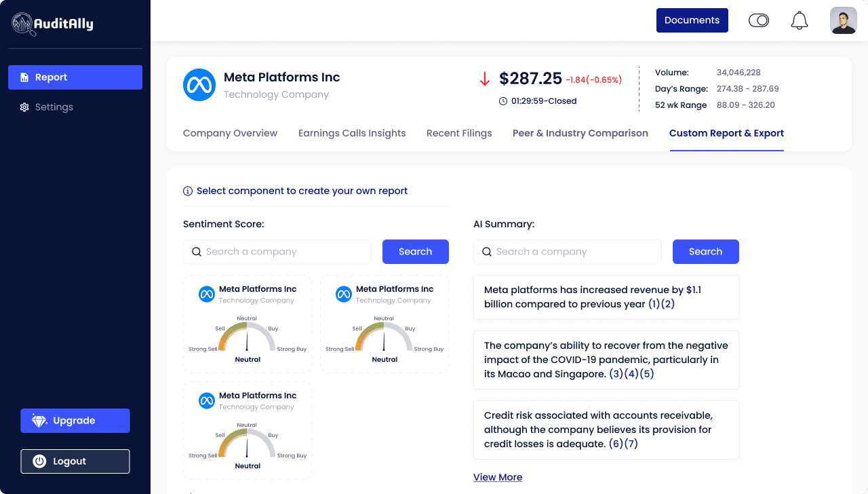The height and width of the screenshot is (494, 868).
Task: Toggle the theme switch in header
Action: point(759,20)
